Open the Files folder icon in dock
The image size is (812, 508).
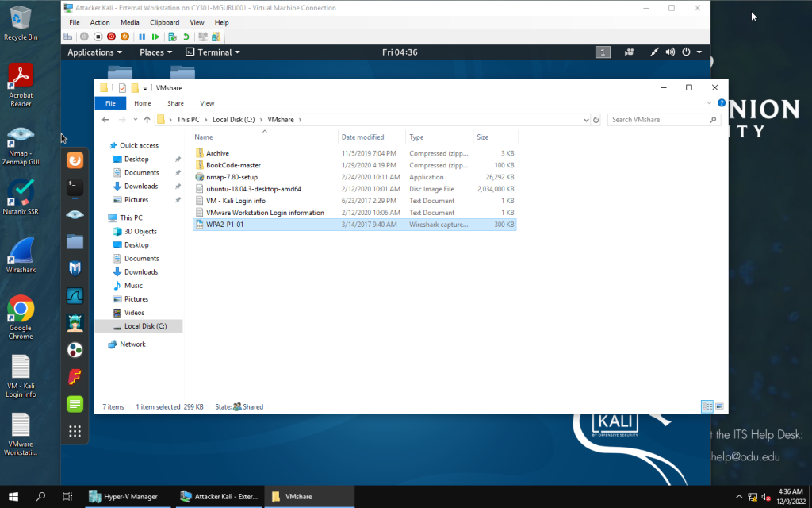75,241
